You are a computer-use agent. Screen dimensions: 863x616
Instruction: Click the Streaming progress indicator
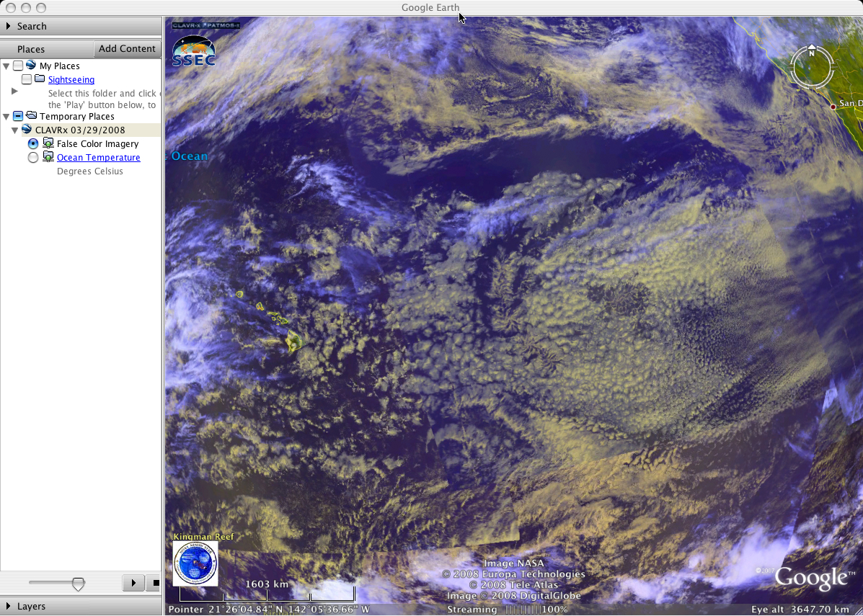coord(508,610)
